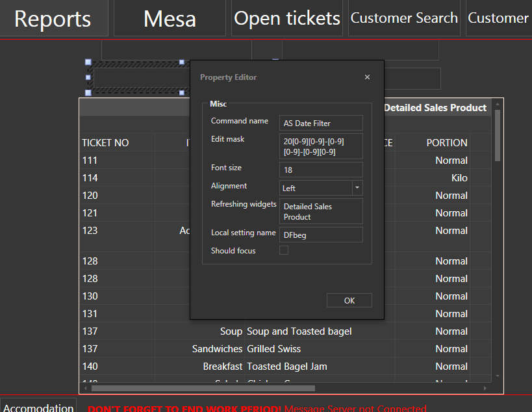Click the horizontal scrollbar thumb under table

coord(203,388)
